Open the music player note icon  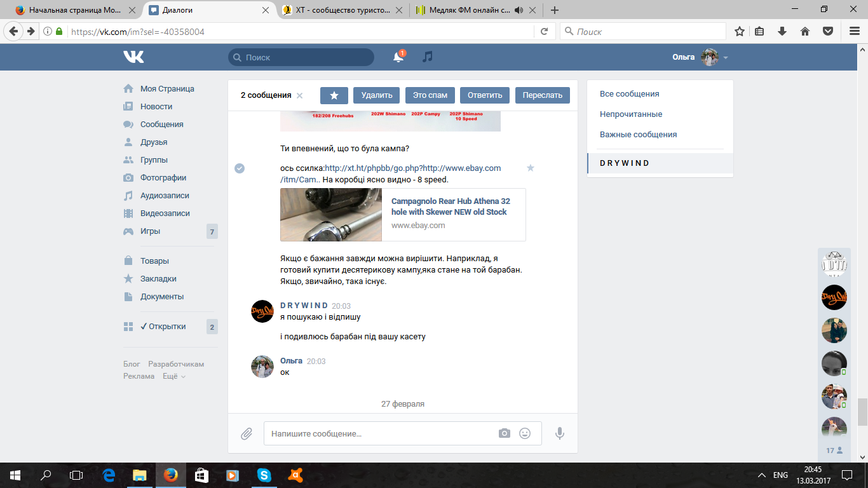(x=428, y=57)
